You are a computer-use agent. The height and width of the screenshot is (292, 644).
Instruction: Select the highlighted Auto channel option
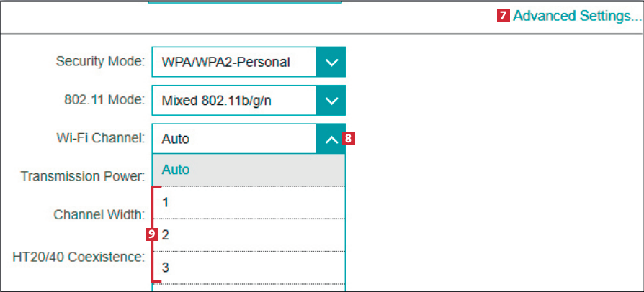[249, 170]
